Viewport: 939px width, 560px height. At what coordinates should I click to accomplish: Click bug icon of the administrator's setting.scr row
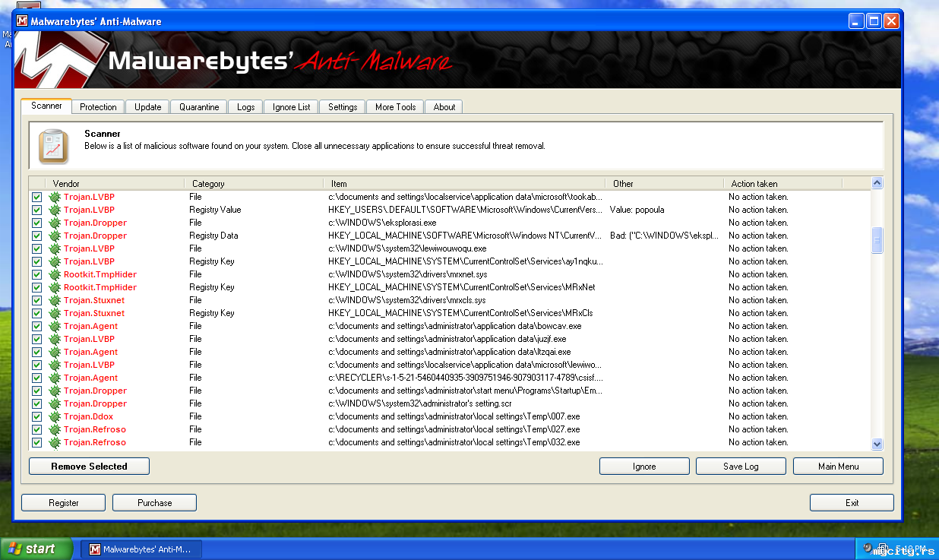pyautogui.click(x=55, y=403)
